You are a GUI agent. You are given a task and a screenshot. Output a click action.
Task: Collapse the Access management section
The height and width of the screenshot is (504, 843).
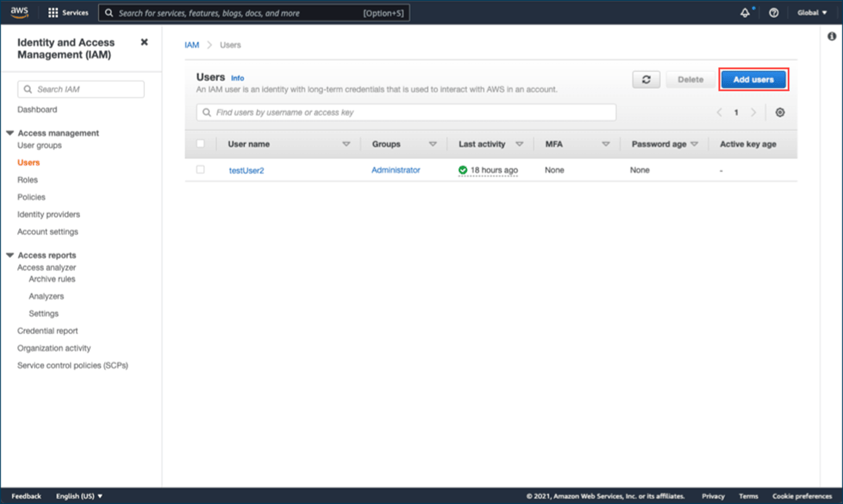coord(10,133)
